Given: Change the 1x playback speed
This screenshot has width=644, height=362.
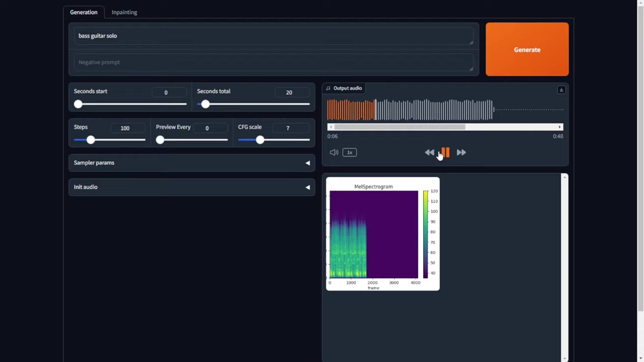Looking at the screenshot, I should pyautogui.click(x=350, y=152).
